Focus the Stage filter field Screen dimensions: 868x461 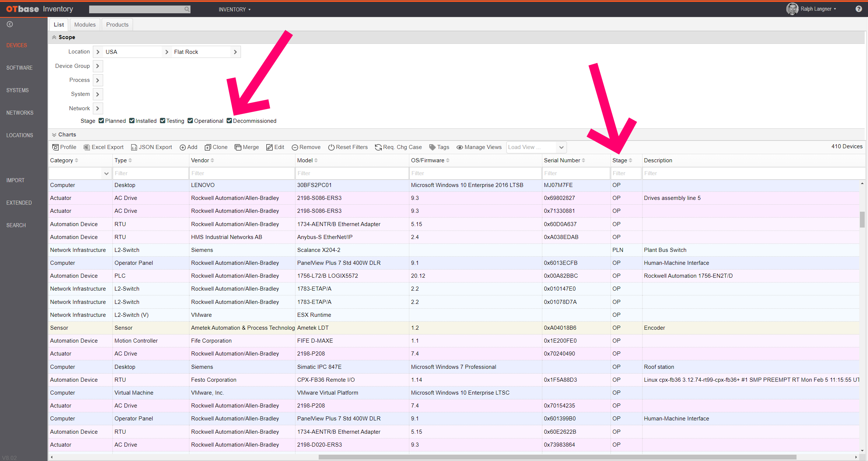click(626, 173)
